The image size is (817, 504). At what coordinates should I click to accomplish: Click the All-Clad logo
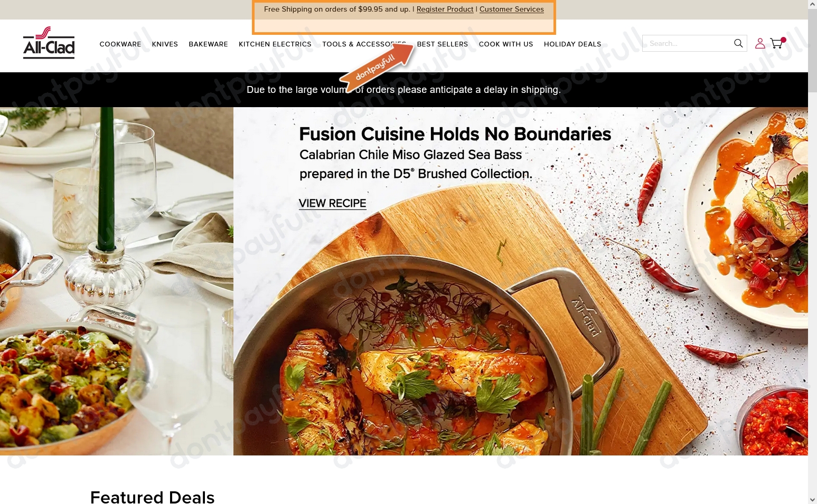point(49,43)
